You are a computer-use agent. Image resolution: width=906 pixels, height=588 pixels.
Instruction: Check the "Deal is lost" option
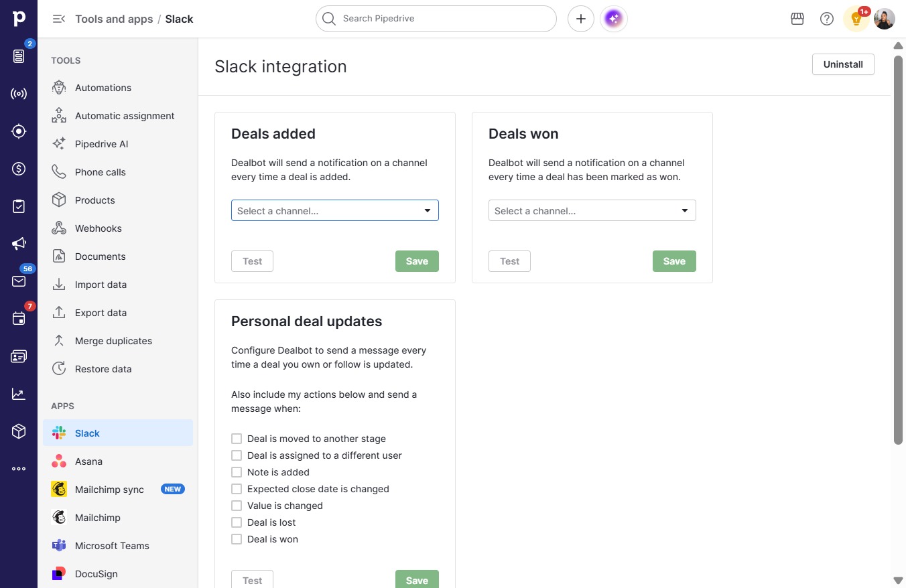237,522
